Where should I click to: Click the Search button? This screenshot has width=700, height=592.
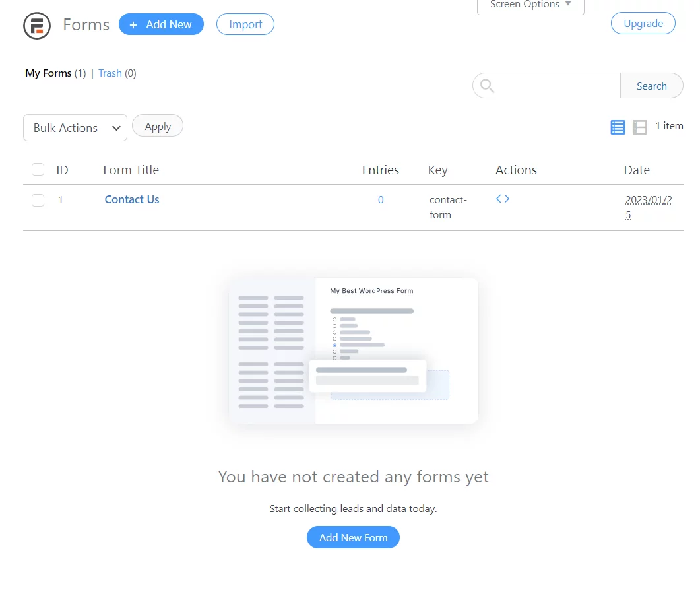[651, 86]
